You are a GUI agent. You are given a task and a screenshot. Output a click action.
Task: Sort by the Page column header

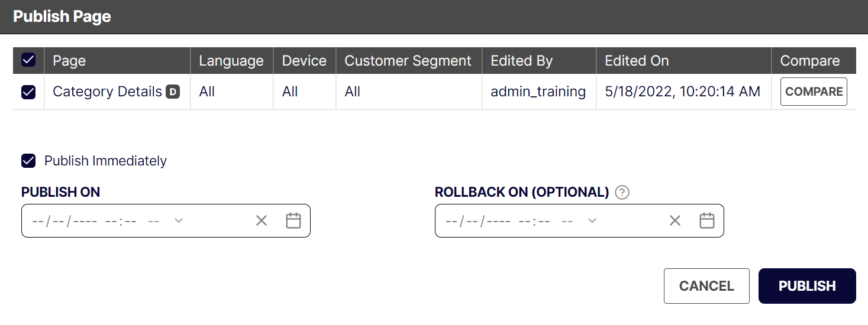[69, 60]
